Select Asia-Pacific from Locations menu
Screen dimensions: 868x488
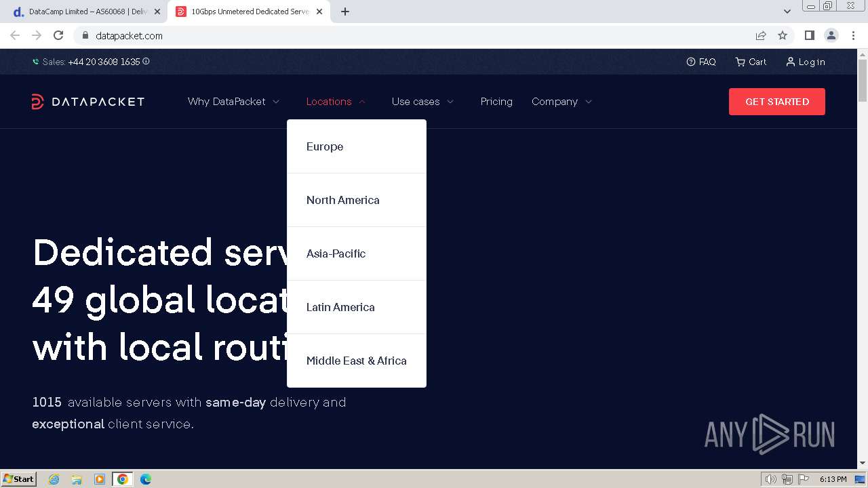tap(357, 253)
